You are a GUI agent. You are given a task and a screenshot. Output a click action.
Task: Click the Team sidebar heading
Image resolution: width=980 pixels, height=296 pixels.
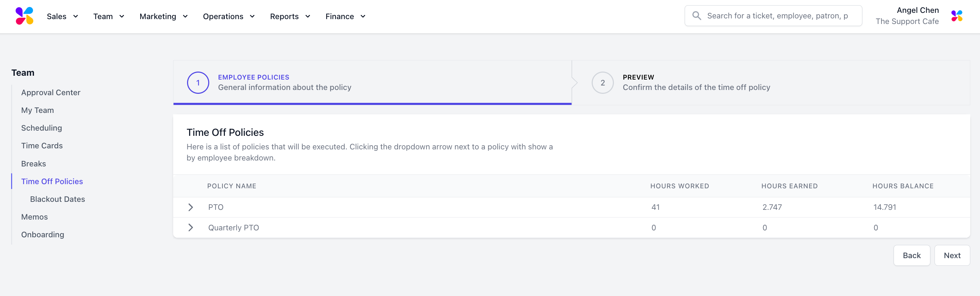(x=23, y=72)
